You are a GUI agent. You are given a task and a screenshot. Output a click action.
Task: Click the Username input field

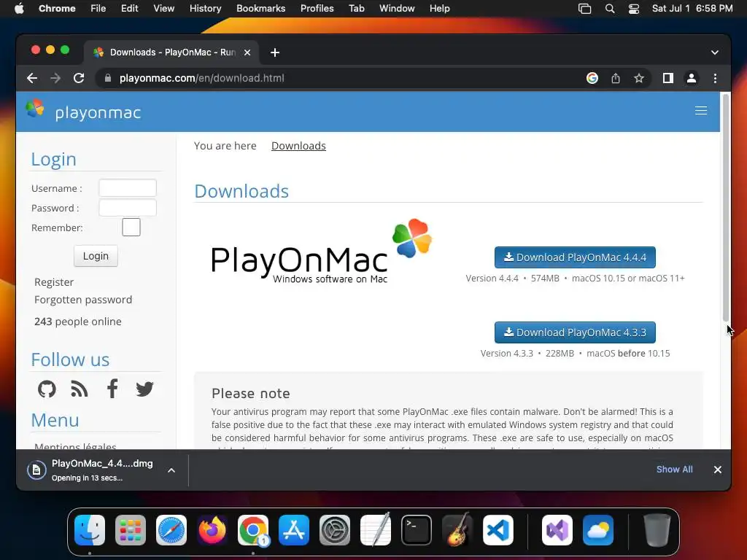[x=128, y=188]
